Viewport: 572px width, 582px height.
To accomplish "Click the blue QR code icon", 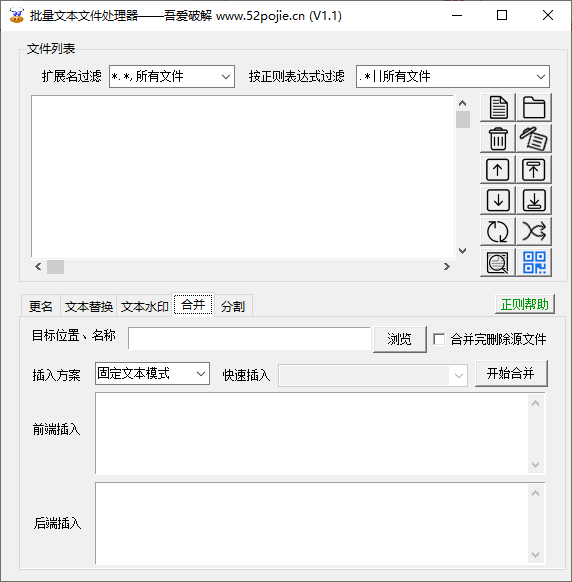I will coord(534,263).
